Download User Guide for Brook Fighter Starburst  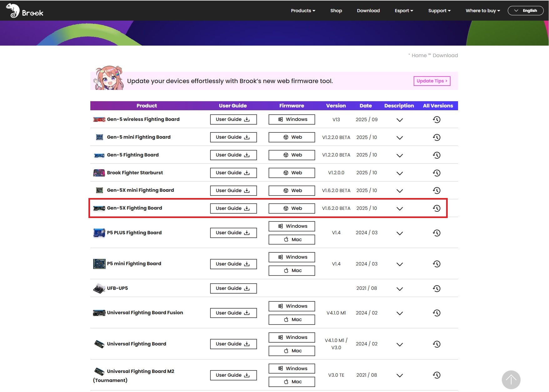coord(233,173)
